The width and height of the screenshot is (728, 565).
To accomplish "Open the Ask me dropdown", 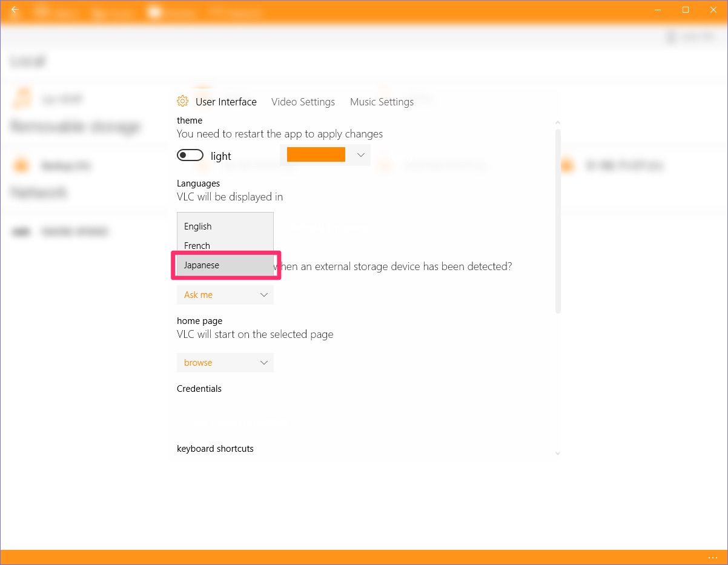I will (225, 295).
